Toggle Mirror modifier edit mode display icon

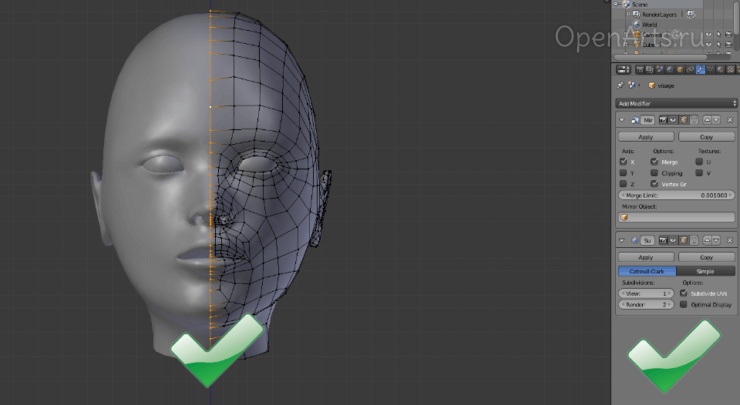[x=684, y=120]
